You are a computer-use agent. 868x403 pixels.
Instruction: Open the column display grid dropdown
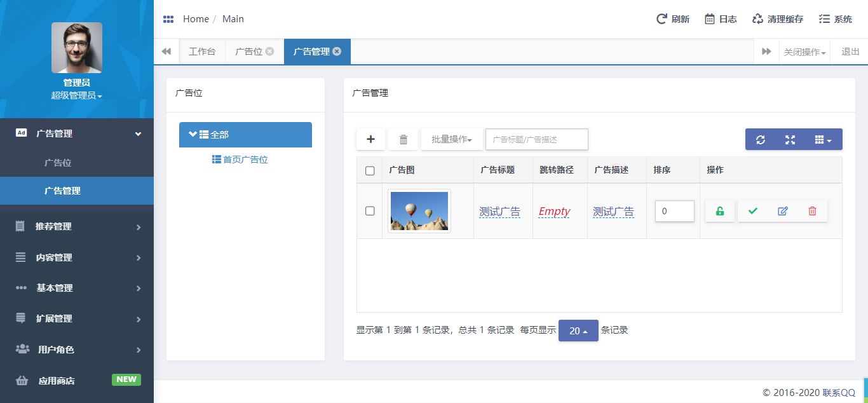823,140
